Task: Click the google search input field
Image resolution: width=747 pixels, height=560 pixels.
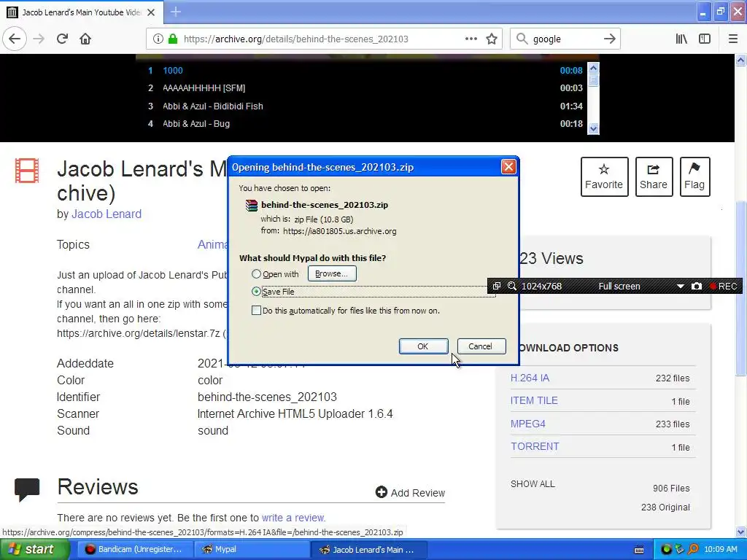Action: pyautogui.click(x=565, y=39)
